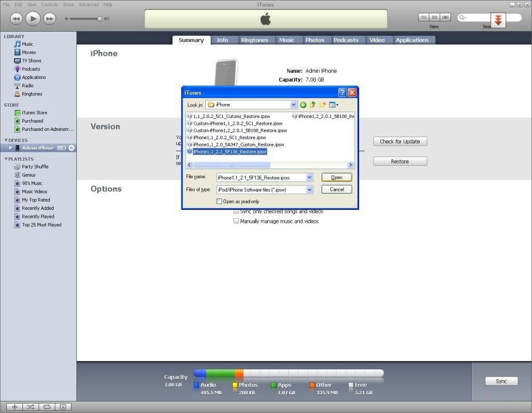Adjust the volume slider knob
Screen dimensions: 532x413
point(99,19)
